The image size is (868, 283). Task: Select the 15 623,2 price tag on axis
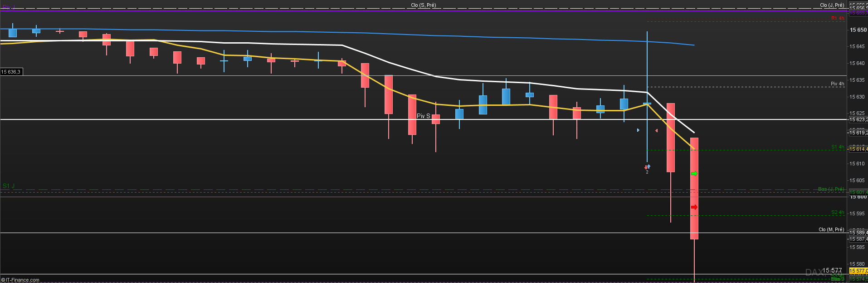[858, 119]
